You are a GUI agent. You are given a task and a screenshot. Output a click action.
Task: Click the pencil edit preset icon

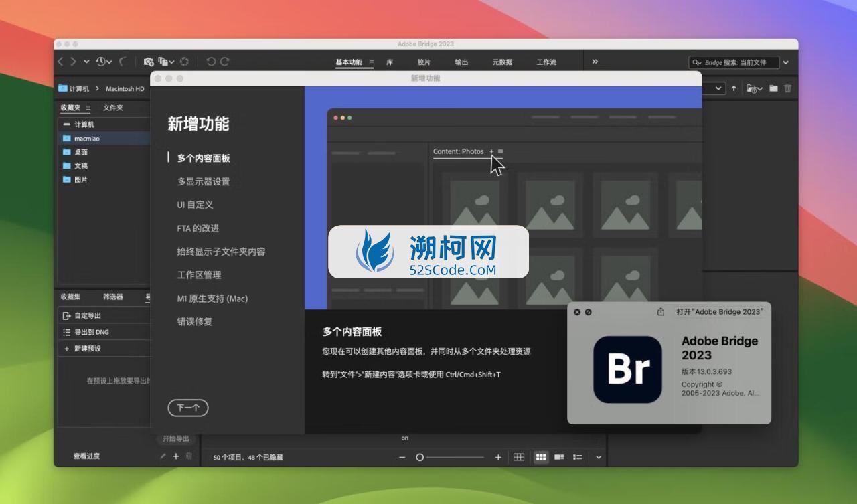coord(163,456)
